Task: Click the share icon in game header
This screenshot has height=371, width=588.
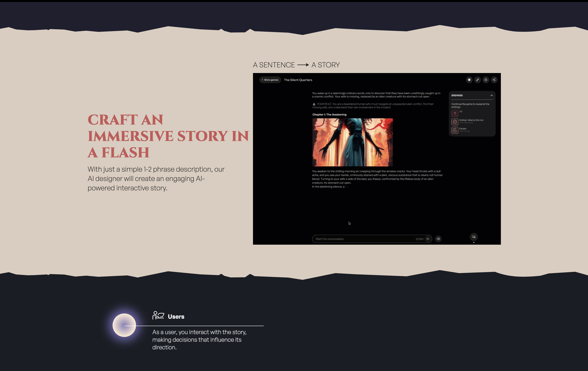Action: click(x=494, y=80)
